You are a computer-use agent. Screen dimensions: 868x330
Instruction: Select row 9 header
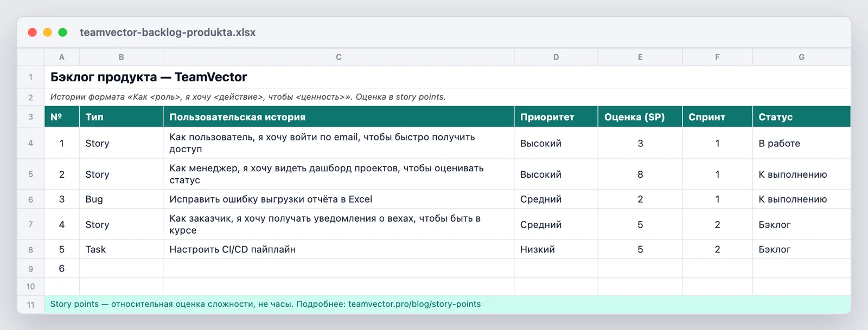coord(30,268)
